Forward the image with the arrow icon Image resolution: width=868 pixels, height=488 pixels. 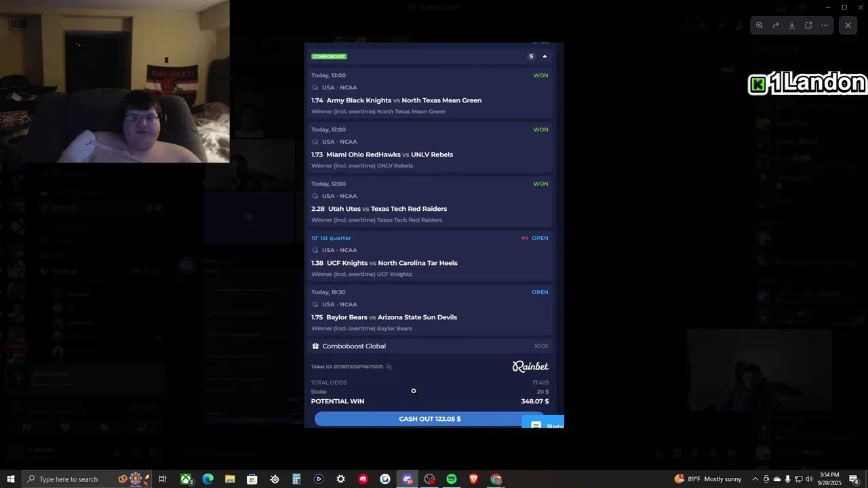tap(776, 25)
